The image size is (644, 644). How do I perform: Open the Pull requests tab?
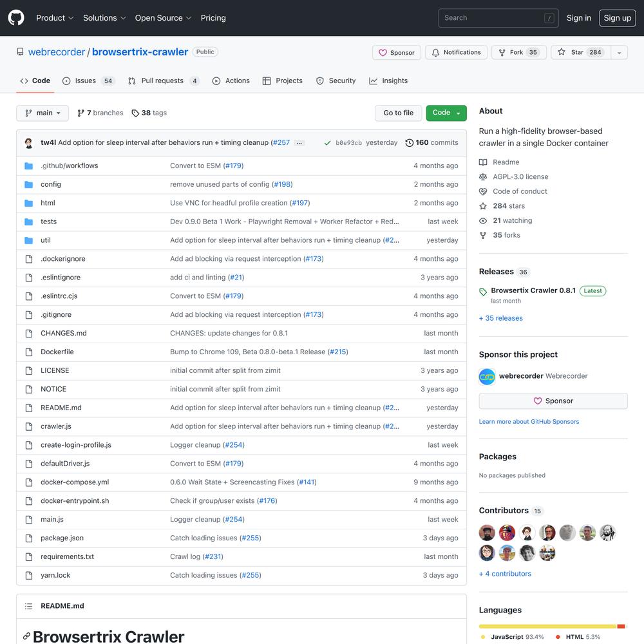point(164,81)
